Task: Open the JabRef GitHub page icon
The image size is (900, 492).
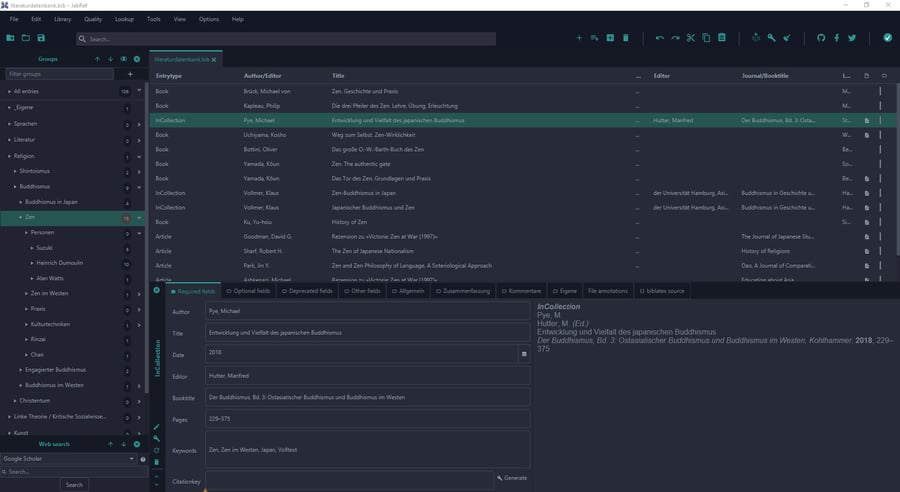Action: click(821, 38)
